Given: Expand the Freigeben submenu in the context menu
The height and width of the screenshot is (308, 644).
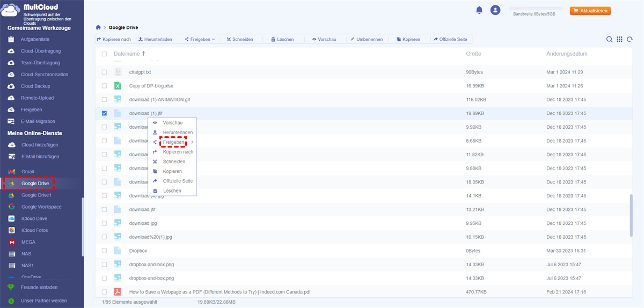Looking at the screenshot, I should coord(192,142).
